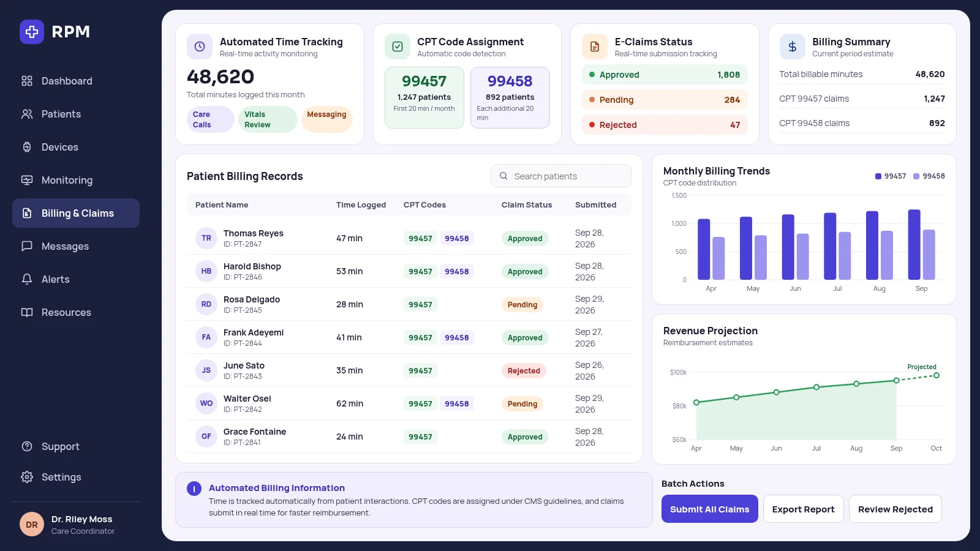Open the Thomas Reyes patient row

409,238
